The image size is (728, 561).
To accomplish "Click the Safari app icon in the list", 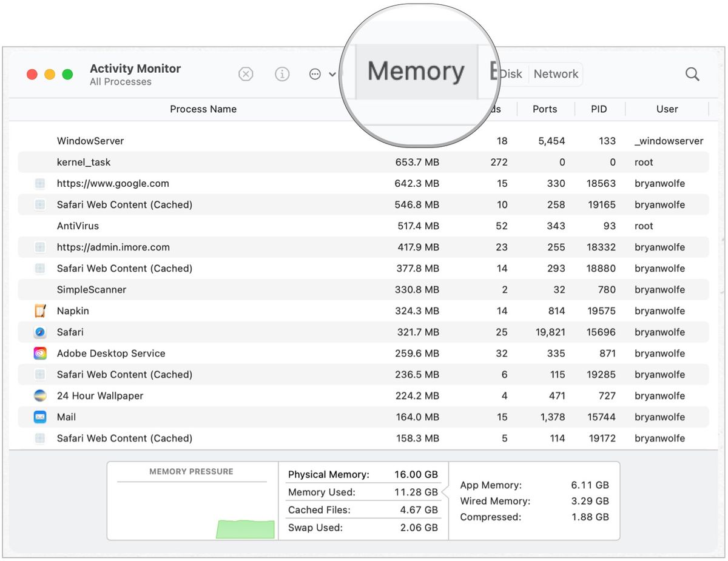I will point(40,332).
